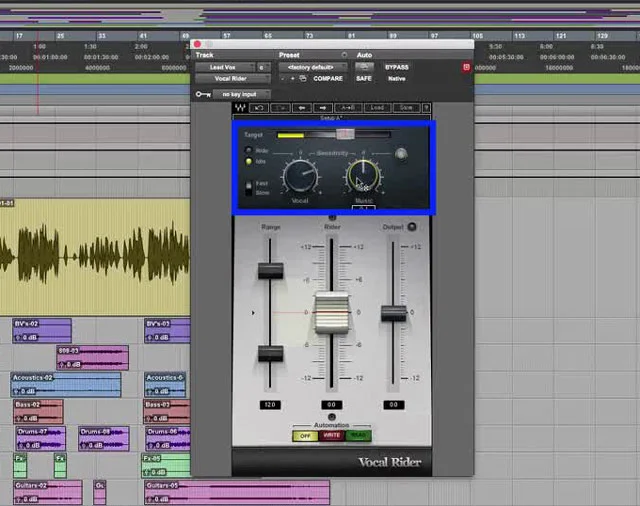
Task: Select the Acoustics-02 clip
Action: click(66, 385)
